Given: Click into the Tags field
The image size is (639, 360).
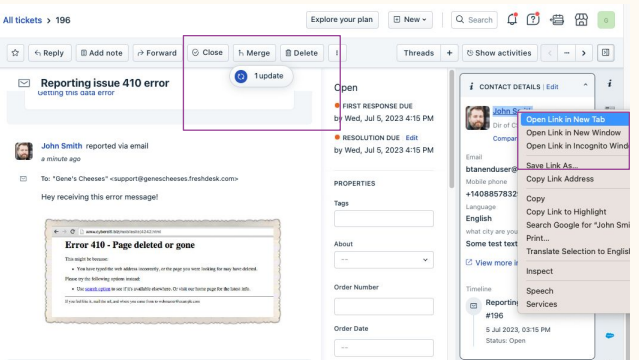Looking at the screenshot, I should coord(383,219).
